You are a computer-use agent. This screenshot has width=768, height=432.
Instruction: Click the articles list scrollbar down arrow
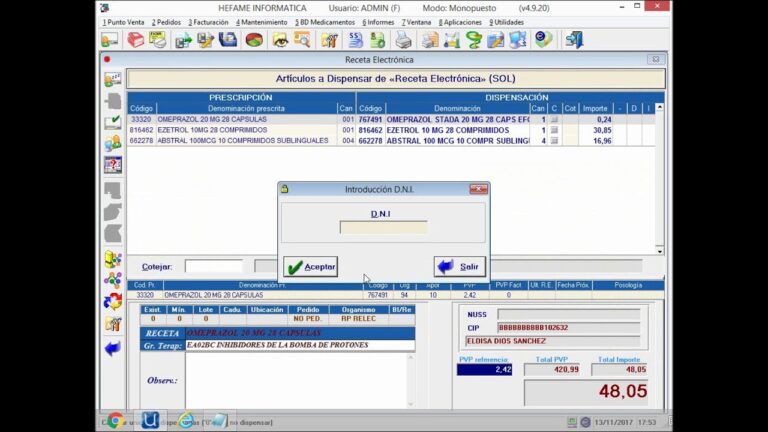pyautogui.click(x=660, y=251)
